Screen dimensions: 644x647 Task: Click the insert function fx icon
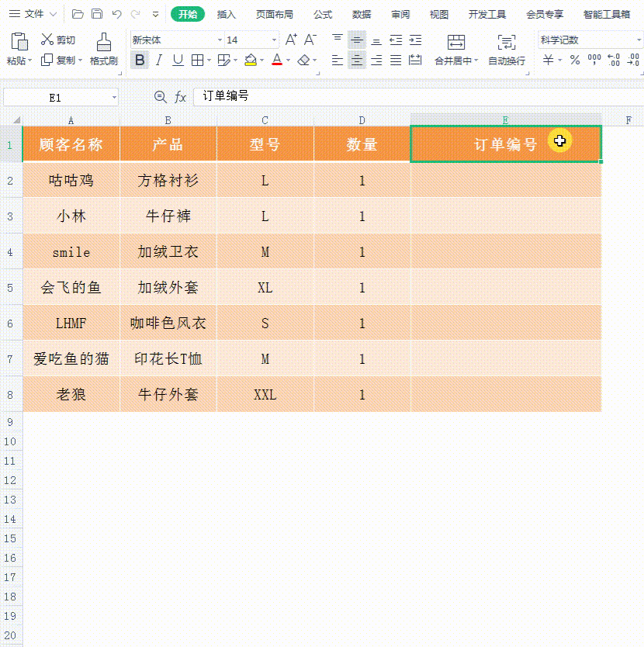pos(180,97)
